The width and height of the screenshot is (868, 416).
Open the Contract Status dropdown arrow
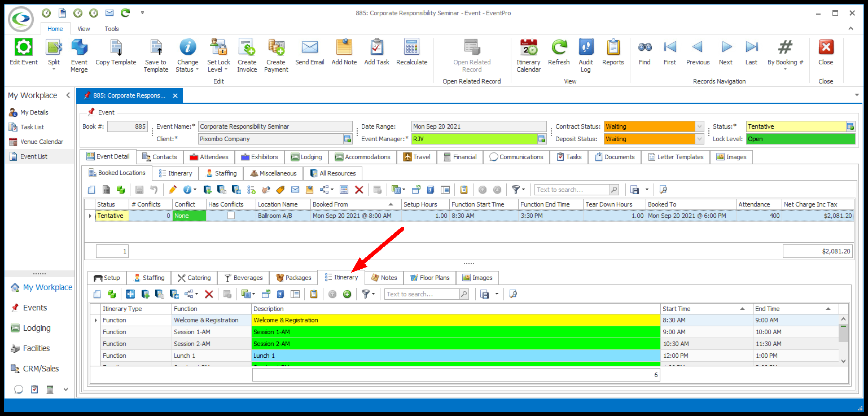(x=700, y=126)
